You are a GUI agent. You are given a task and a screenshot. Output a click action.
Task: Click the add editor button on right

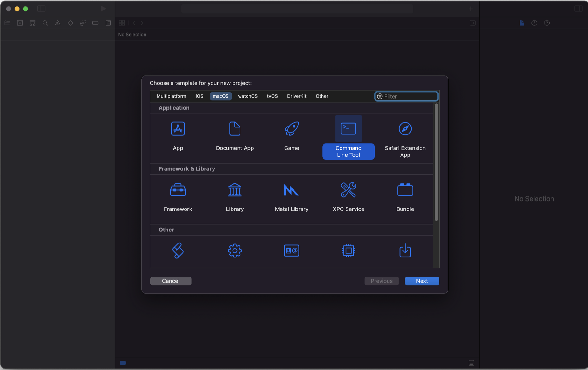pos(473,23)
